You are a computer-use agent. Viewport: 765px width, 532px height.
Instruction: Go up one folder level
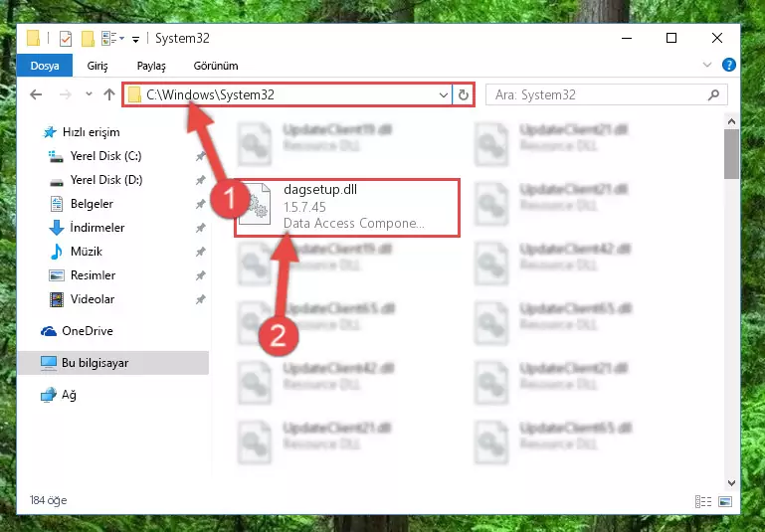tap(109, 94)
